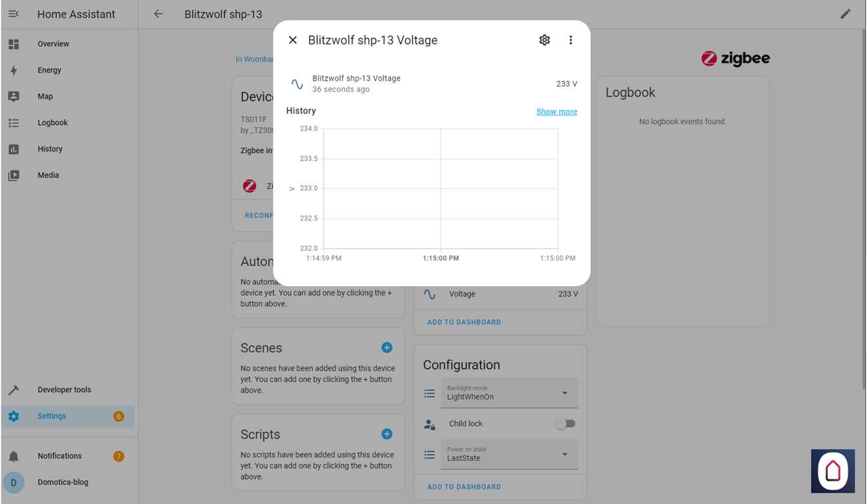Open the Backlight mode dropdown

(x=509, y=393)
